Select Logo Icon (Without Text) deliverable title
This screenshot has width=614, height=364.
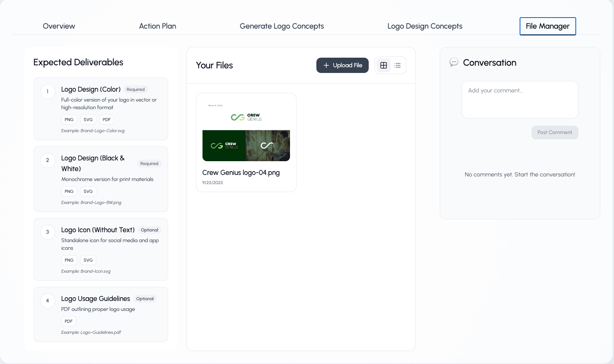98,230
